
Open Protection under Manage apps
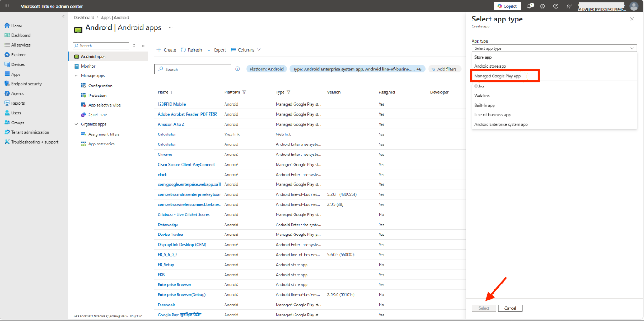pyautogui.click(x=97, y=96)
